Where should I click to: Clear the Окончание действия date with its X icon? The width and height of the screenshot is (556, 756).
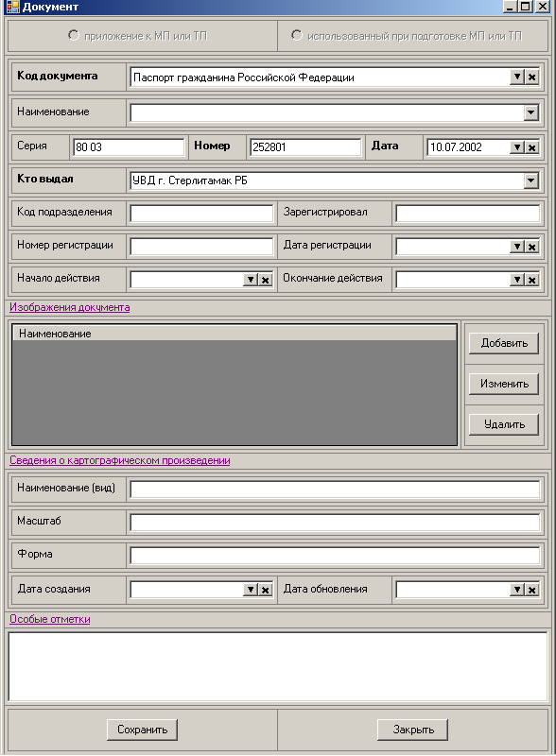tap(531, 280)
